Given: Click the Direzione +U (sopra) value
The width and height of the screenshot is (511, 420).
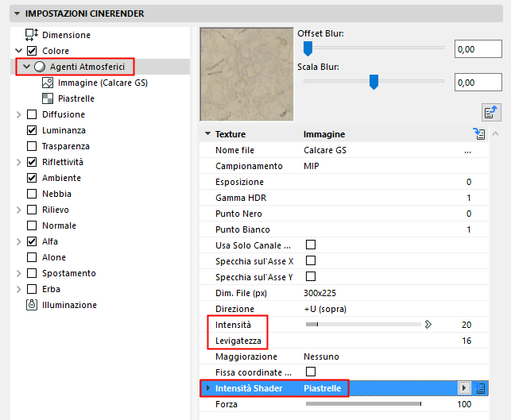Looking at the screenshot, I should tap(325, 309).
